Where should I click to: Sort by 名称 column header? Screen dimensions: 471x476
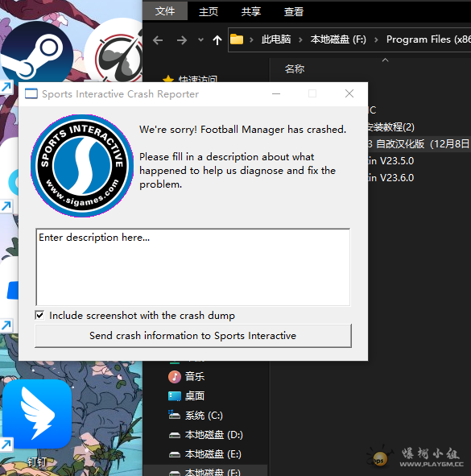(x=295, y=69)
